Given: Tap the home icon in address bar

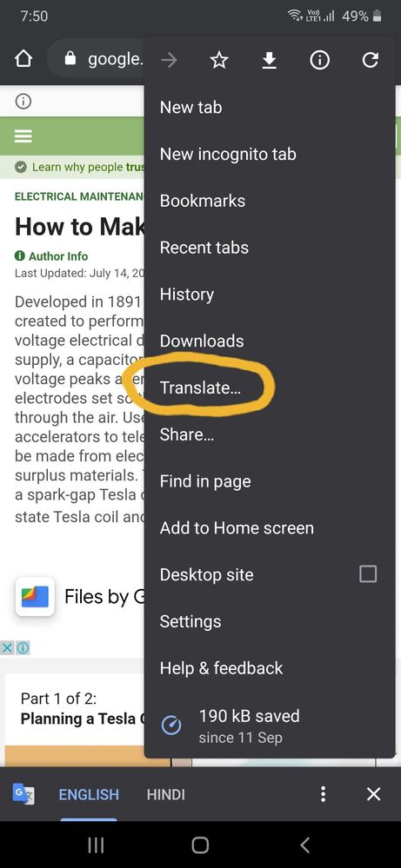Looking at the screenshot, I should click(23, 59).
